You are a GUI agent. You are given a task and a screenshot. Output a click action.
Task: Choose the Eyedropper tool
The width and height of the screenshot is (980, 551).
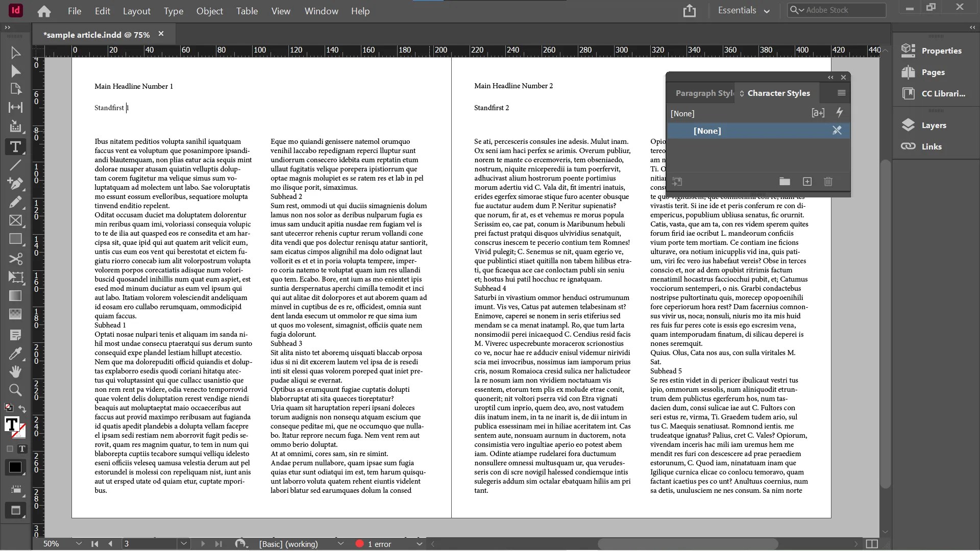coord(15,354)
